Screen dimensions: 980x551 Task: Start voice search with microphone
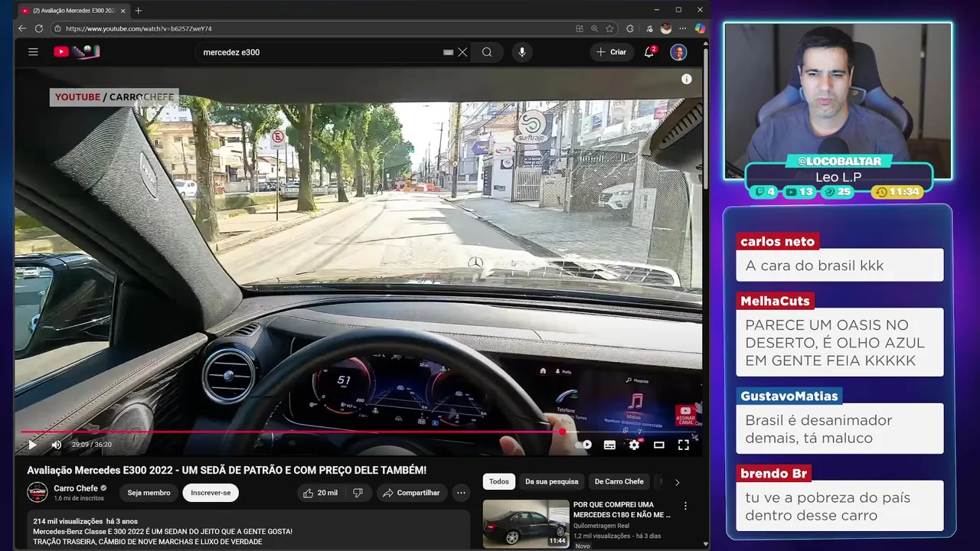[x=522, y=52]
